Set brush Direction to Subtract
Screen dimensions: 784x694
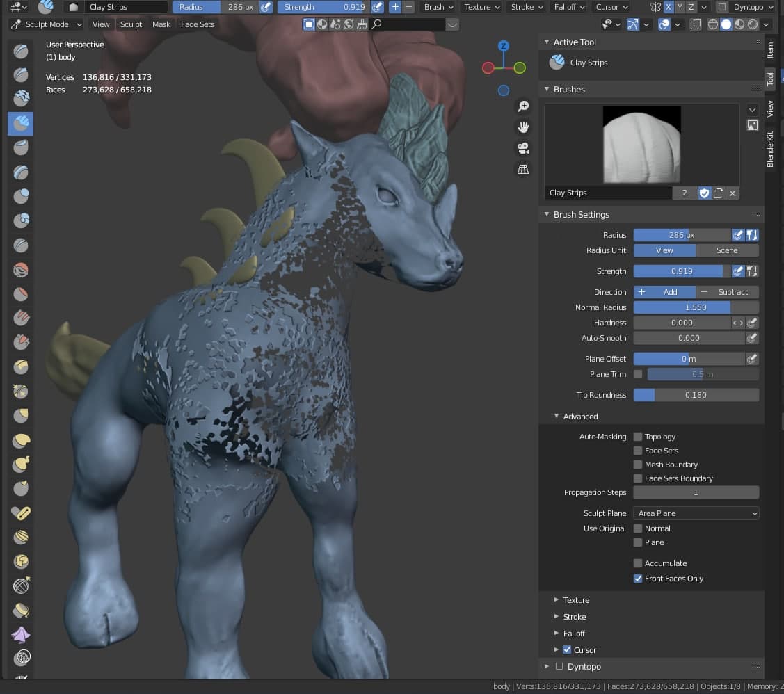tap(727, 292)
